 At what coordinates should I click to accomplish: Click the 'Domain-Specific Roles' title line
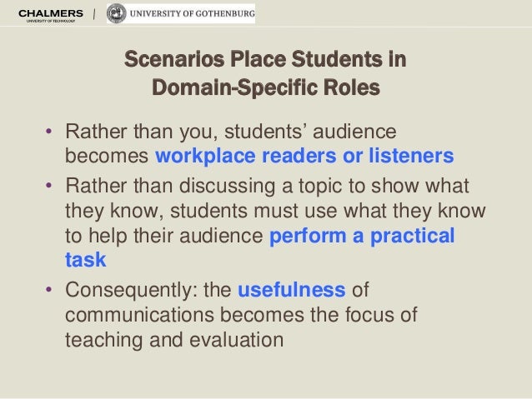[266, 87]
